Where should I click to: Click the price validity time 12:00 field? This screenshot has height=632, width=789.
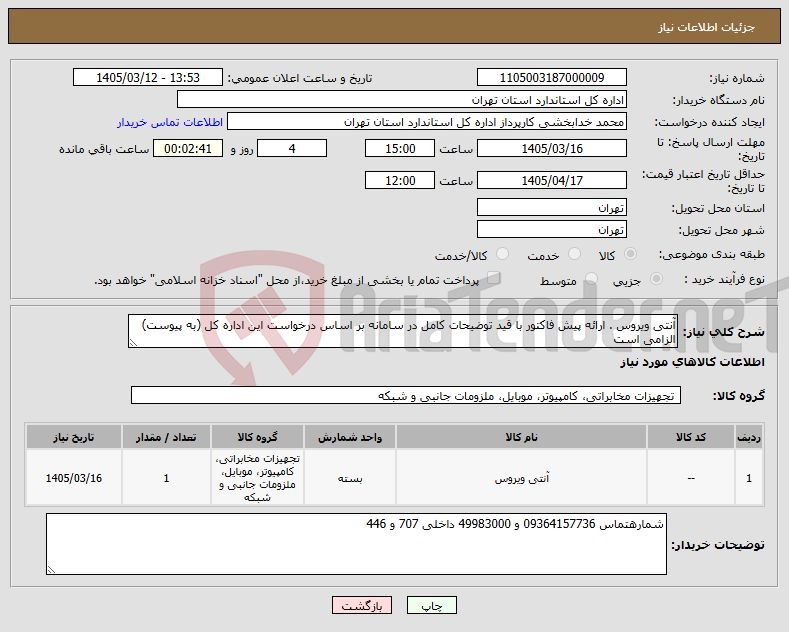click(400, 180)
